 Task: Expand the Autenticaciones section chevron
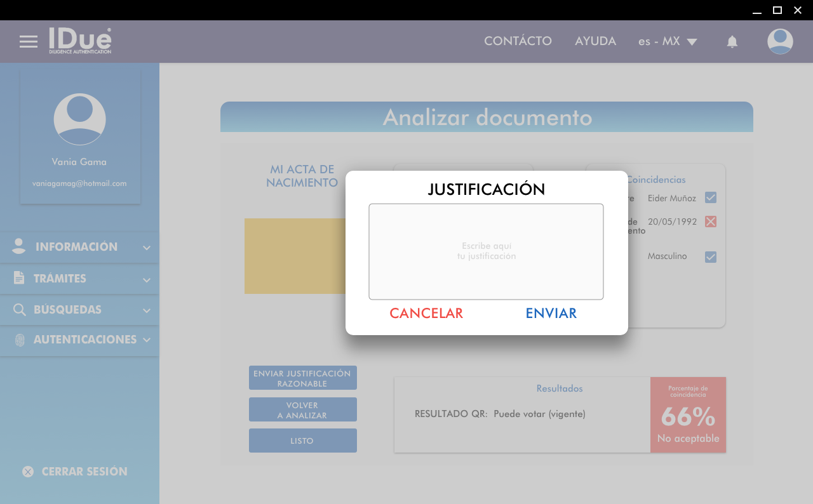[x=147, y=340]
